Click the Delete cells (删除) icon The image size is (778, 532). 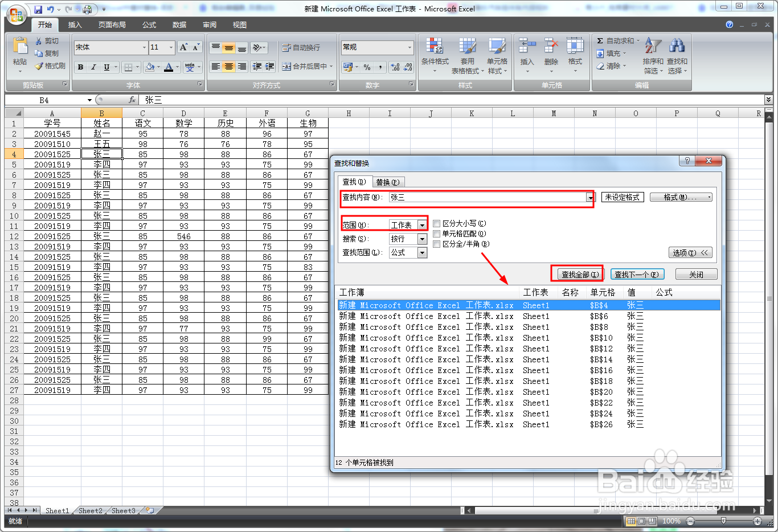click(551, 46)
